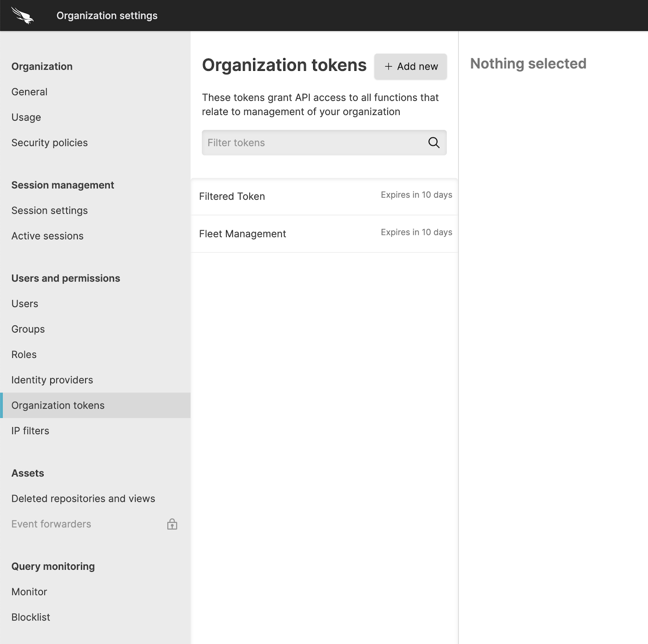648x644 pixels.
Task: Select the Fleet Management token
Action: pos(324,234)
